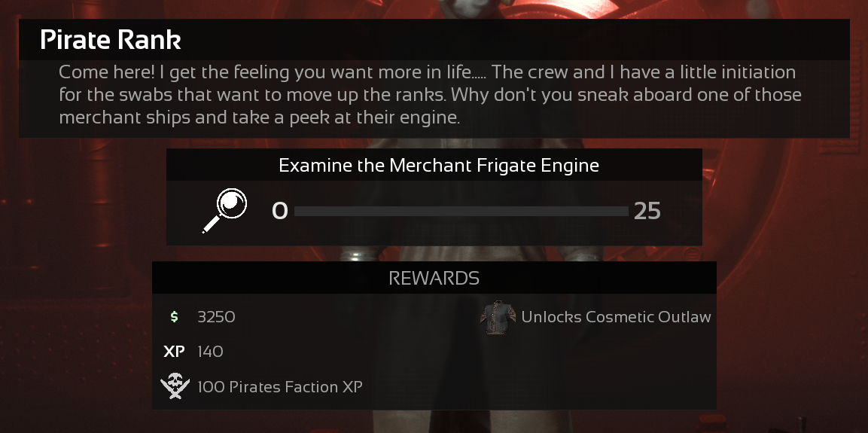Select the Examine the Merchant Frigate Engine objective
The height and width of the screenshot is (433, 868).
pyautogui.click(x=439, y=165)
